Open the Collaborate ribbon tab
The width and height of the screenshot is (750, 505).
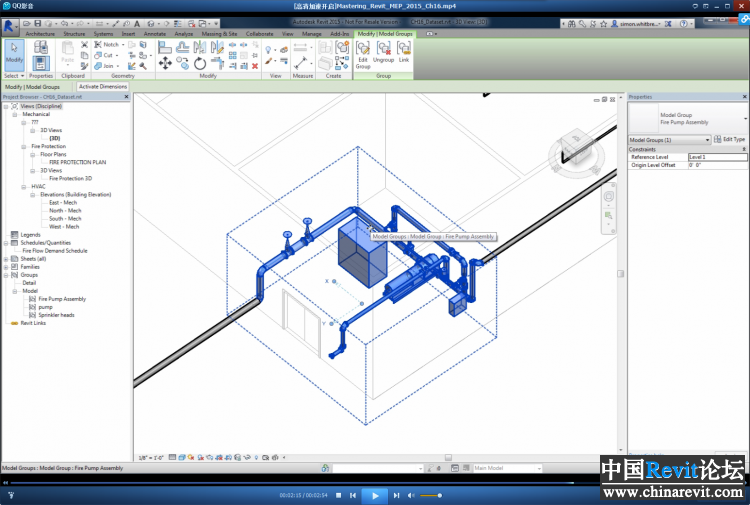(x=259, y=34)
